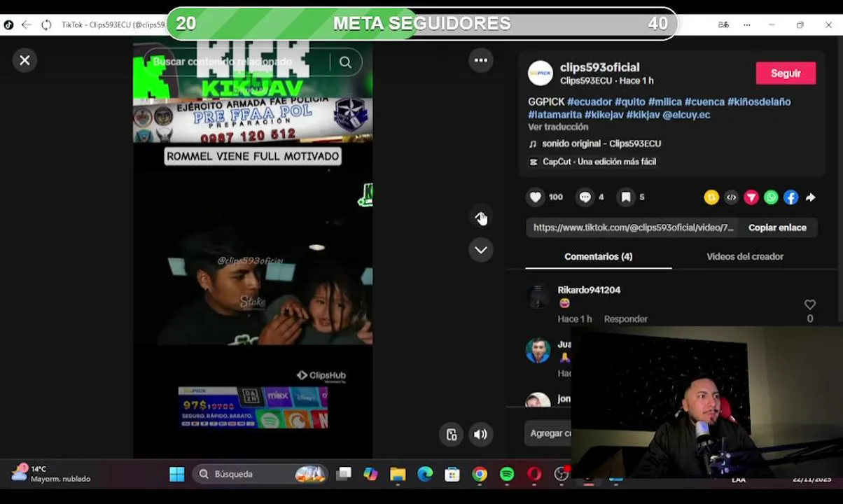Go to the next video with the down chevron

[481, 250]
